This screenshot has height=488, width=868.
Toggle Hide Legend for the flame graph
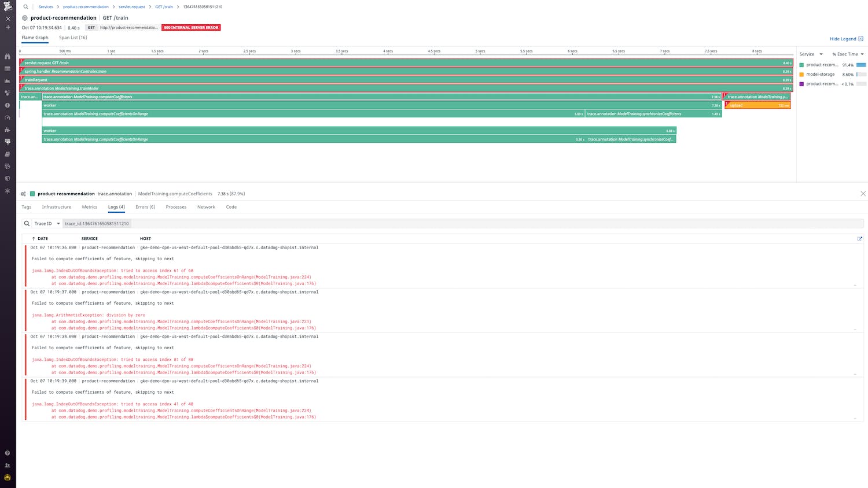845,38
